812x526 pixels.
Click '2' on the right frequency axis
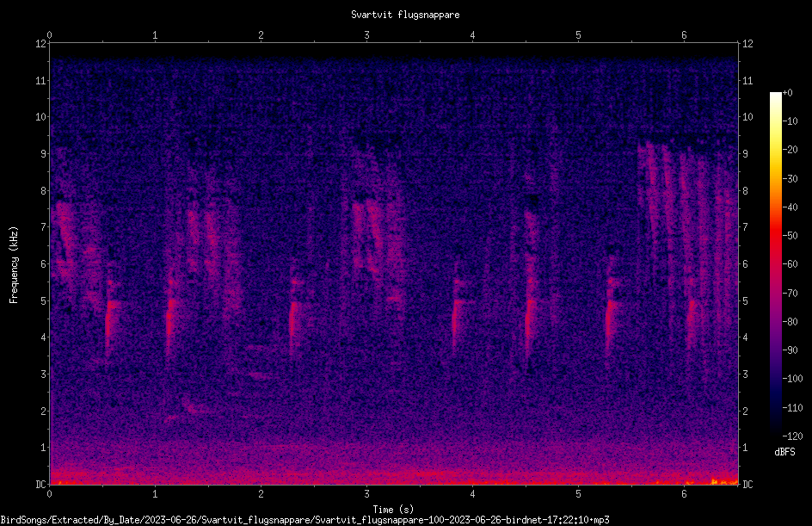click(x=746, y=411)
